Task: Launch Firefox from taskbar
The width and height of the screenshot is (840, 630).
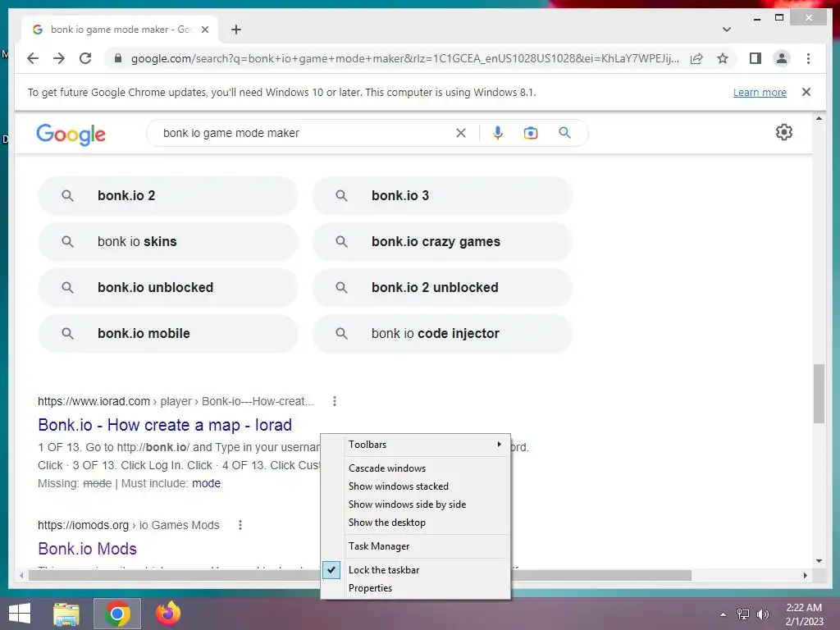Action: 167,614
